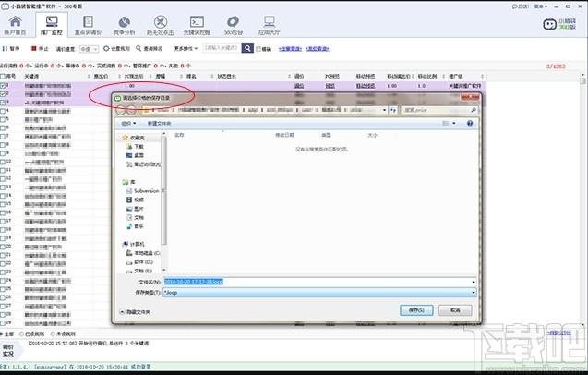This screenshot has width=588, height=375.
Task: Open the keyword mining terminal icon
Action: (197, 22)
